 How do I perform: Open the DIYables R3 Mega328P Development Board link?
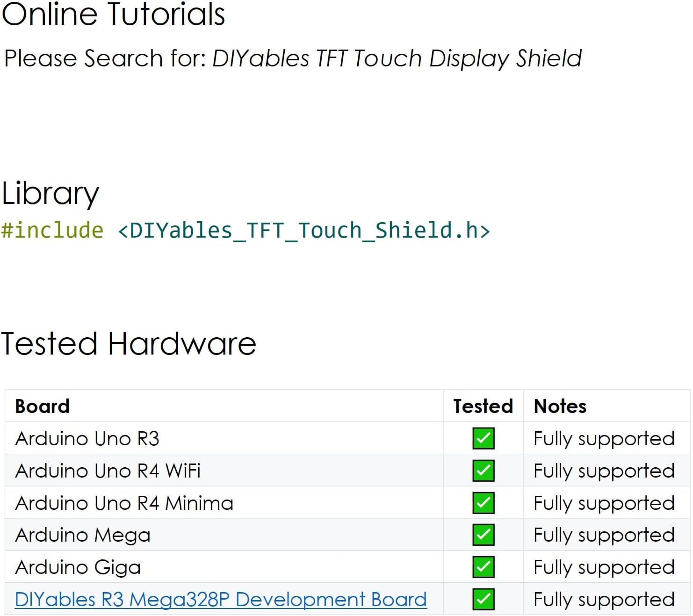click(x=221, y=599)
